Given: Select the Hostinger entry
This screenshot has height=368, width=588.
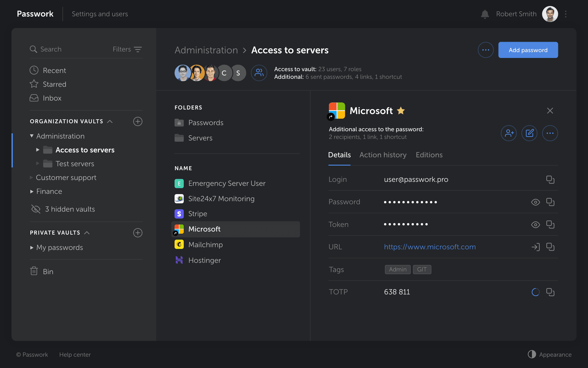Looking at the screenshot, I should (236, 260).
